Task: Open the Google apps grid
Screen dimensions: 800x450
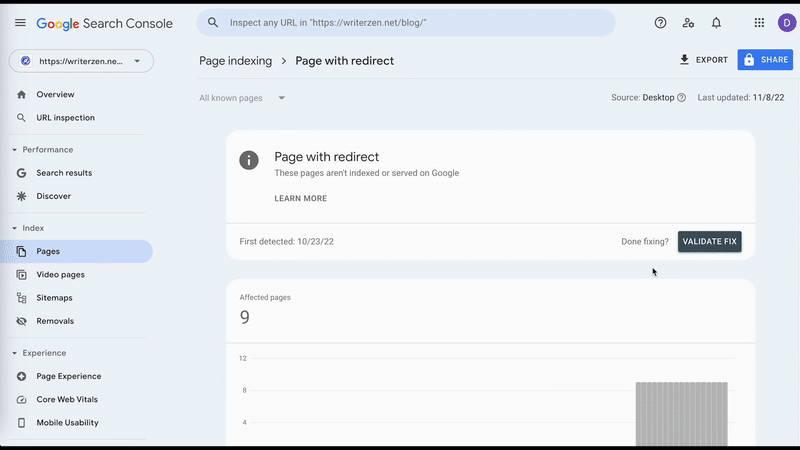Action: pyautogui.click(x=759, y=23)
